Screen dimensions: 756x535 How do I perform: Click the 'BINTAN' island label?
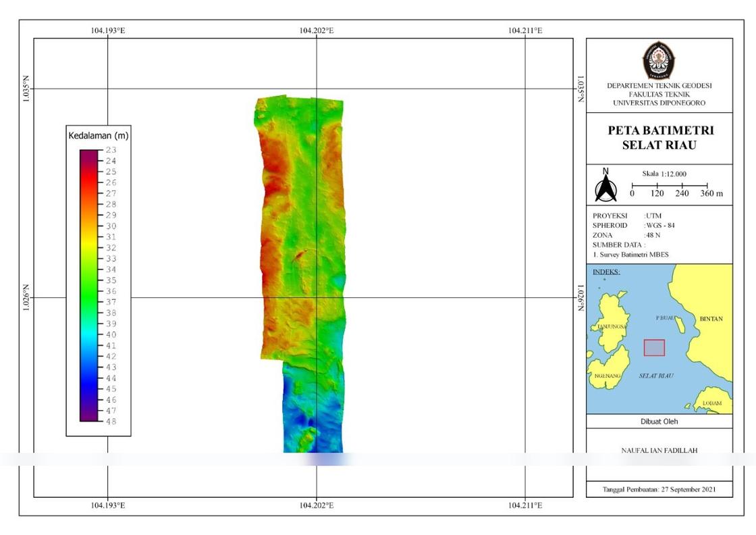(711, 319)
